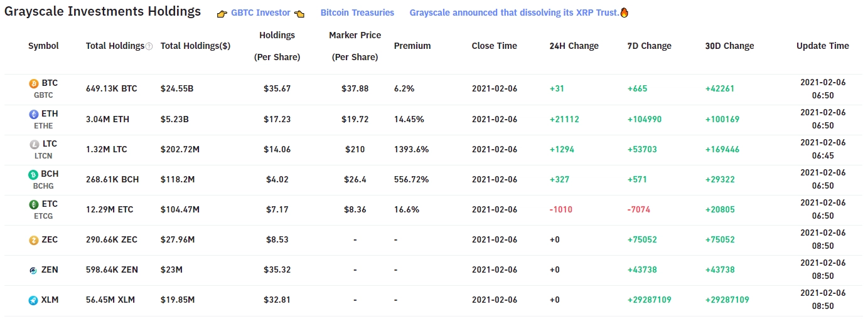Select the GBTC ticker label
Screen dimensions: 868x319
pyautogui.click(x=43, y=95)
